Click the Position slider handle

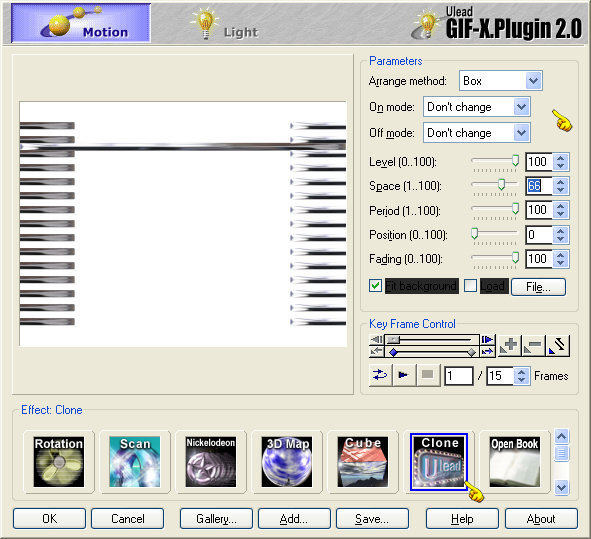tap(475, 233)
